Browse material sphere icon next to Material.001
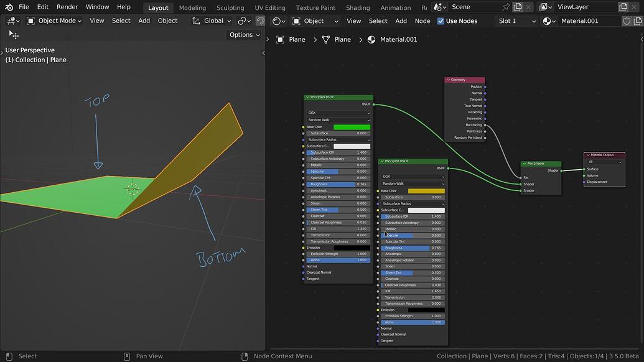This screenshot has height=362, width=644. click(x=549, y=21)
